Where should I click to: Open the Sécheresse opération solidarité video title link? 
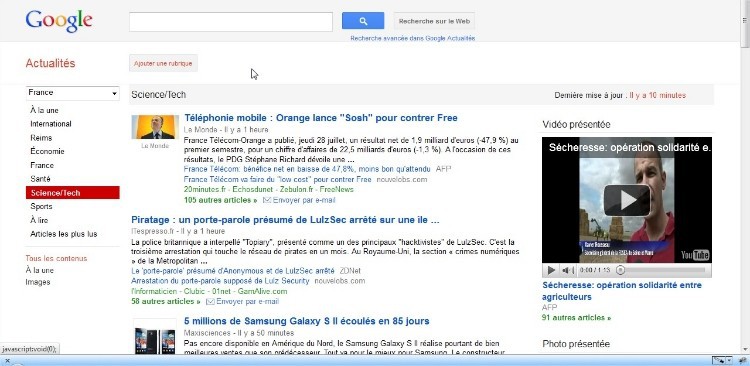point(622,291)
